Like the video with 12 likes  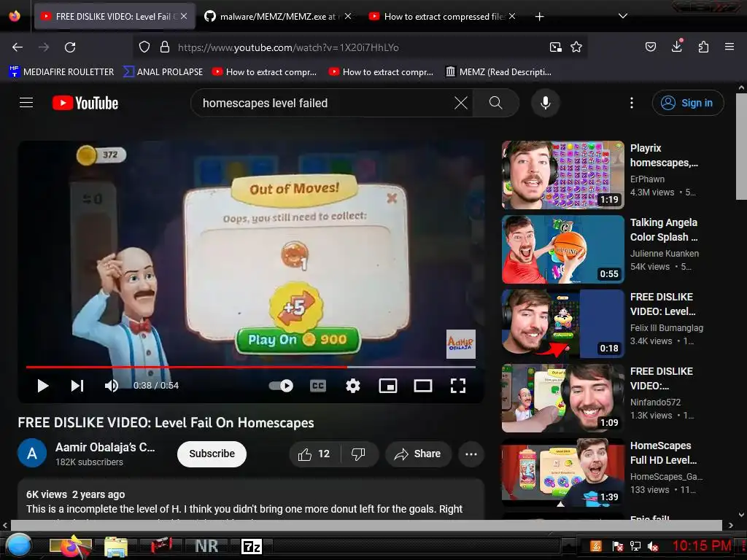coord(314,454)
